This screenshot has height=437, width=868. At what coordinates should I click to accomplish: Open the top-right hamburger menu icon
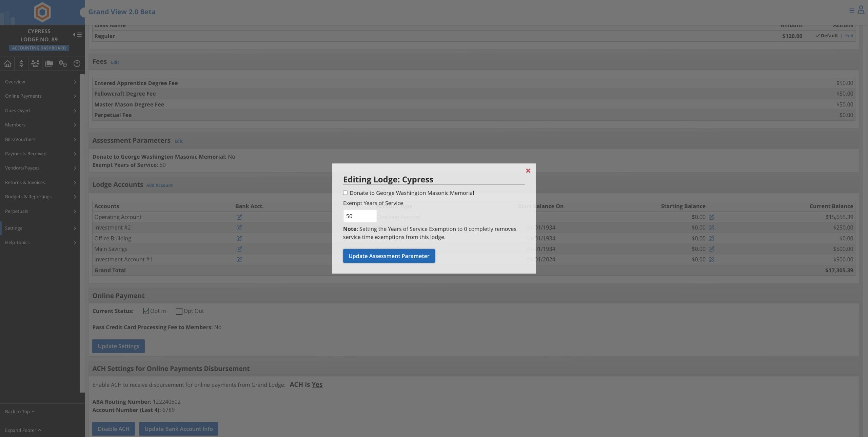pos(851,11)
